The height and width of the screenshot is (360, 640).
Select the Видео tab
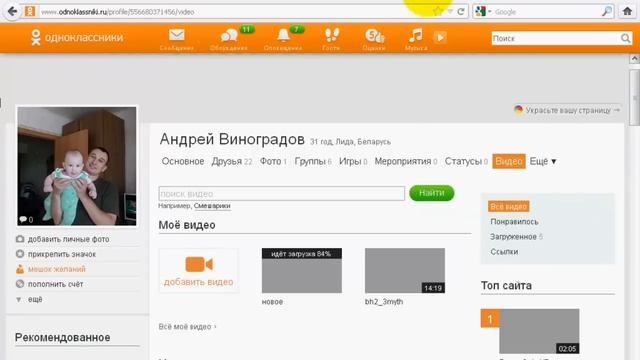click(509, 161)
